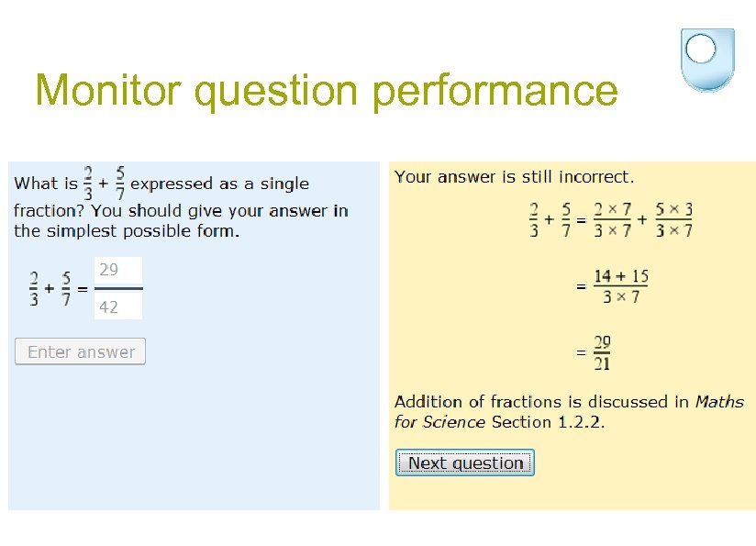Click the Enter answer button
This screenshot has width=756, height=546.
80,351
